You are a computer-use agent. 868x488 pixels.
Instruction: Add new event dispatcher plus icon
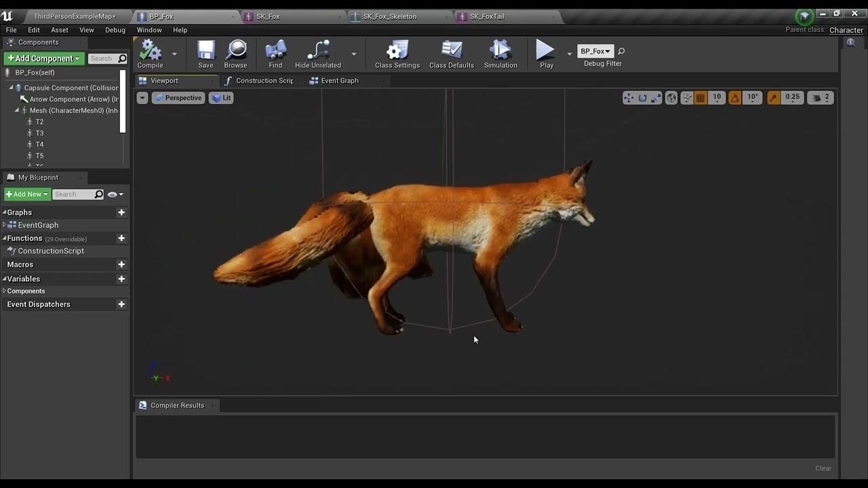coord(121,304)
